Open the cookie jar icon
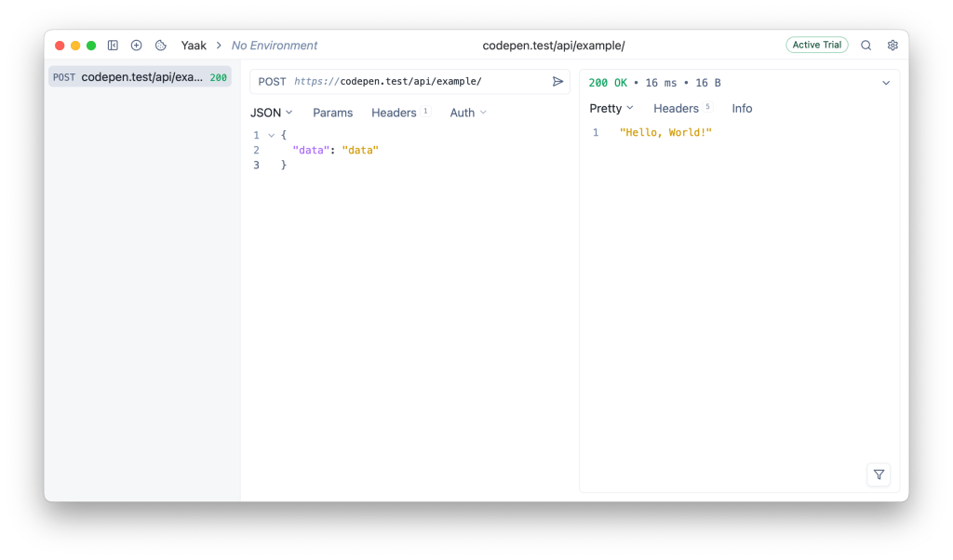Screen dimensions: 953x560 (159, 45)
